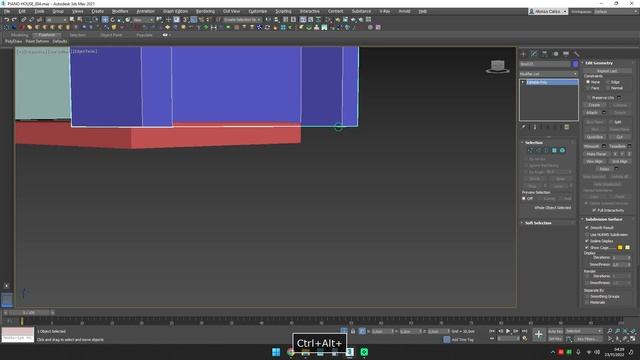This screenshot has height=360, width=640.
Task: Select Edge sub-object level icon
Action: [x=538, y=151]
